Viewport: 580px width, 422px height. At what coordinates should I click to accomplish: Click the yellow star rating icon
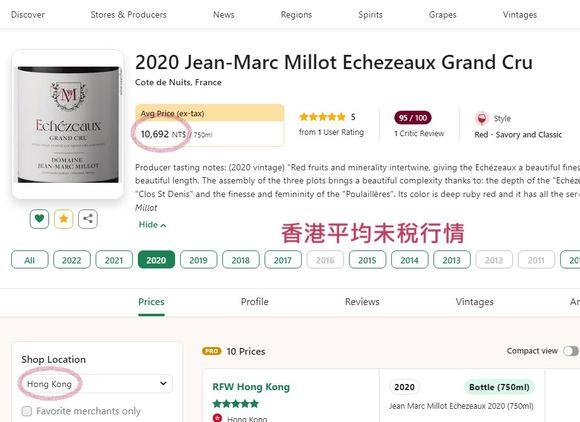(64, 219)
